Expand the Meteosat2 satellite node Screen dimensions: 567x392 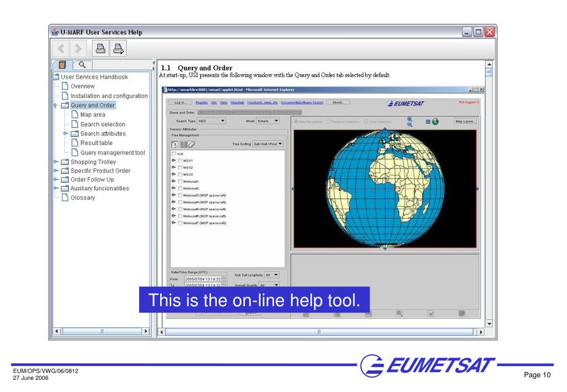coord(173,188)
